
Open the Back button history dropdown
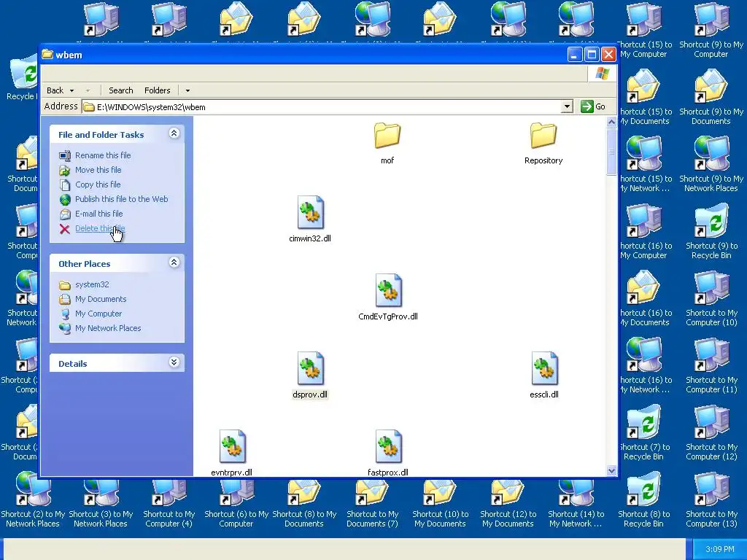(72, 90)
